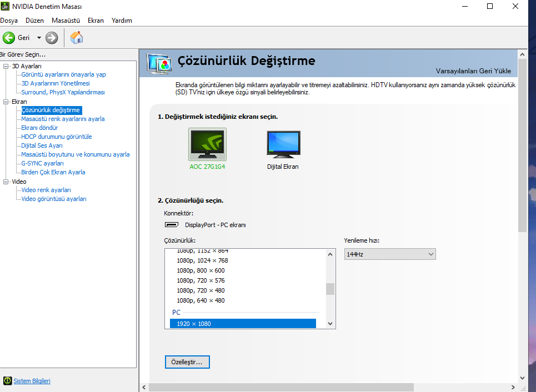Open the Sistem Bilgileri link
Viewport: 536px width, 392px height.
pos(32,381)
